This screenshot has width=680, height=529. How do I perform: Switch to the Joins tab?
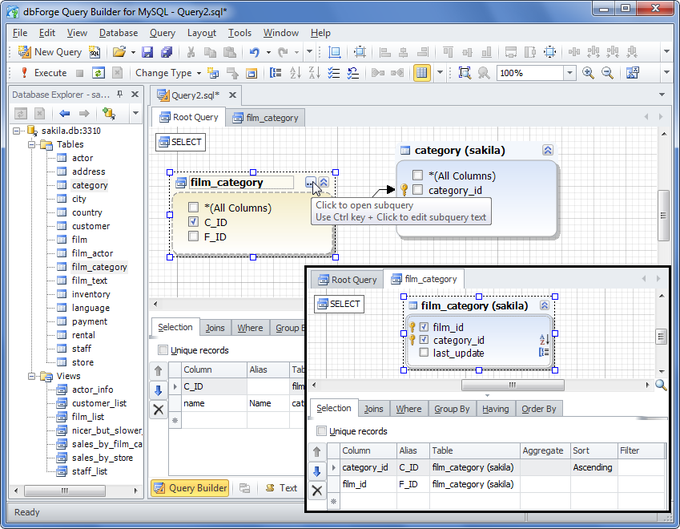(x=215, y=328)
